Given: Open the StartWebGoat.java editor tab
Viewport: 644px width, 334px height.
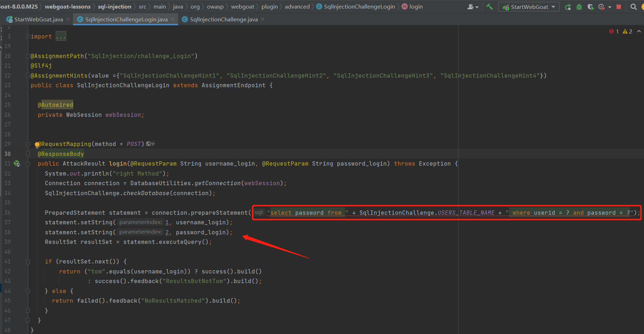Looking at the screenshot, I should (37, 19).
